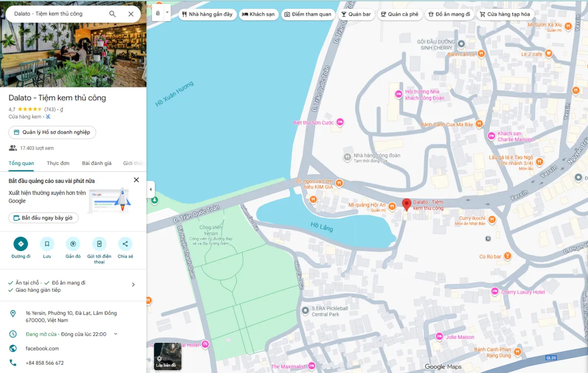Collapse the side panel arrow
Viewport: 588px width, 373px height.
click(150, 189)
